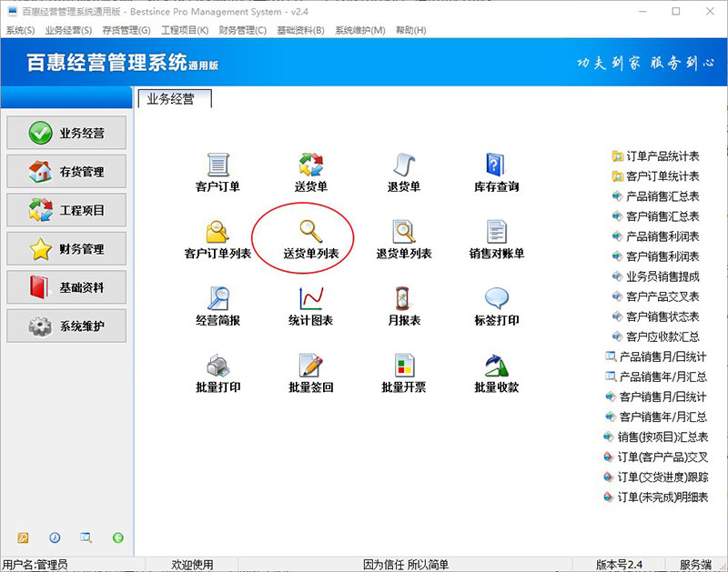Click the 因为信任 所以简单 status text

(x=406, y=565)
